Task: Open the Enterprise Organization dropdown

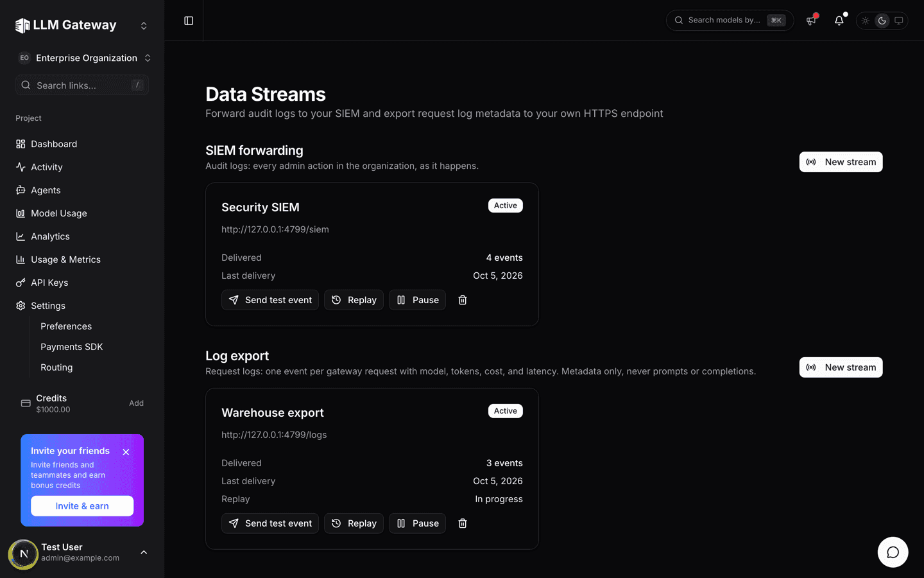Action: (x=83, y=58)
